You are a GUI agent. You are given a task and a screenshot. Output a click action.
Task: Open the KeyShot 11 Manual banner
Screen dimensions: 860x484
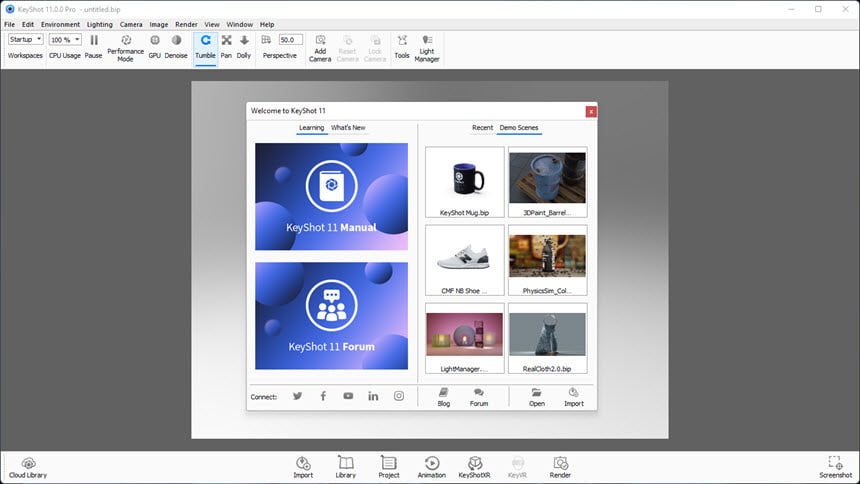331,196
